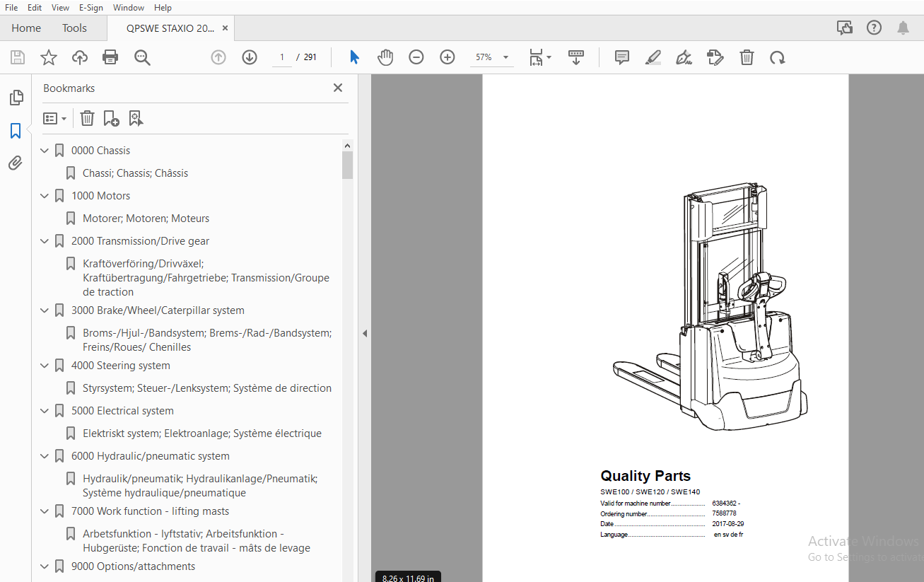Add a comment note icon
The height and width of the screenshot is (582, 924).
click(622, 57)
